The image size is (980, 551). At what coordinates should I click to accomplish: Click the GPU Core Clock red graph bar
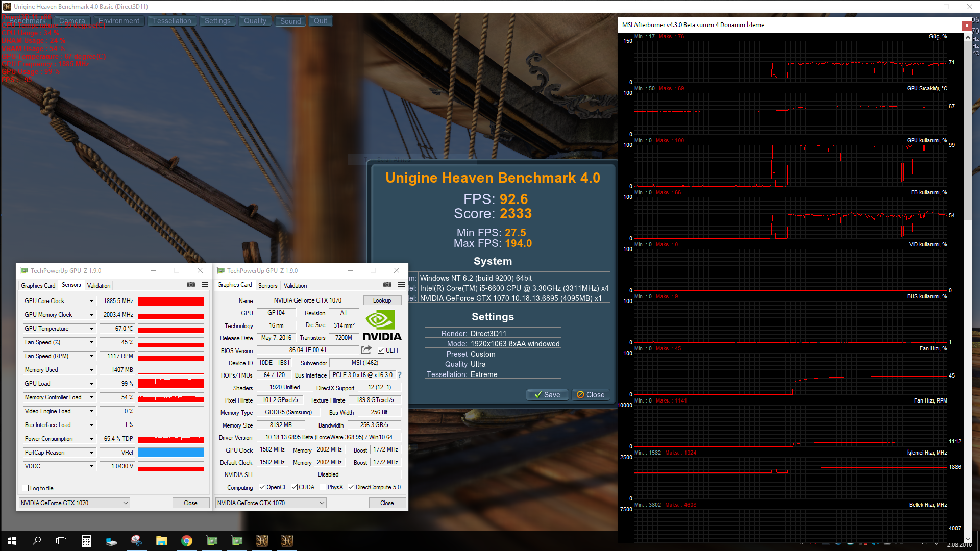tap(170, 301)
